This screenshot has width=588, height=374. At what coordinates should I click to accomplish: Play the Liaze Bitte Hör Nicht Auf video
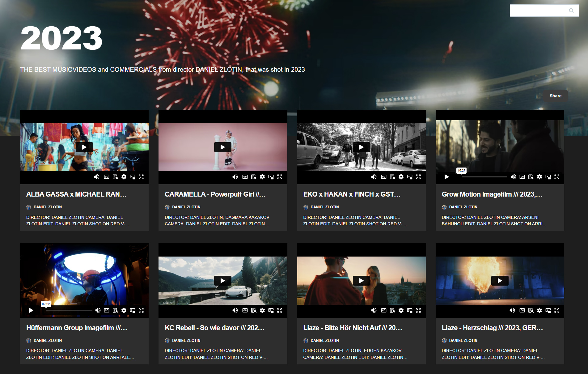pyautogui.click(x=362, y=281)
